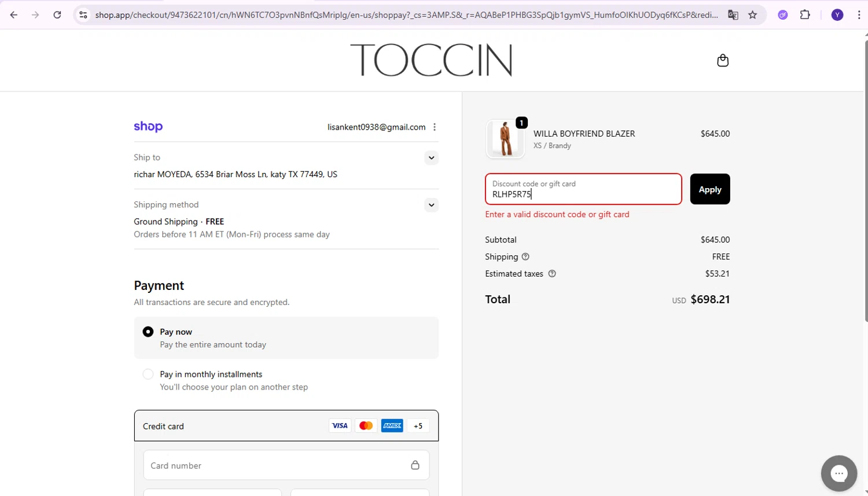
Task: Click the browser address bar URL
Action: pyautogui.click(x=406, y=15)
